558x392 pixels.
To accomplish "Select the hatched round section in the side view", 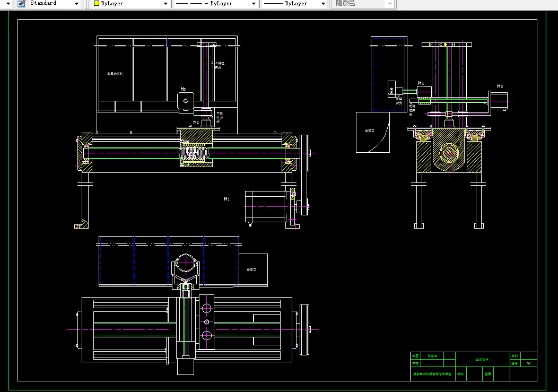I will point(448,154).
